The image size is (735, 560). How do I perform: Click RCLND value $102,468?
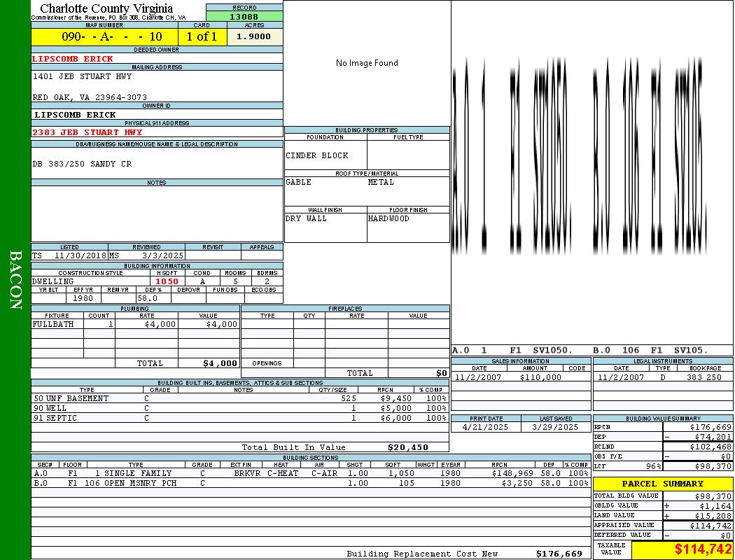710,447
